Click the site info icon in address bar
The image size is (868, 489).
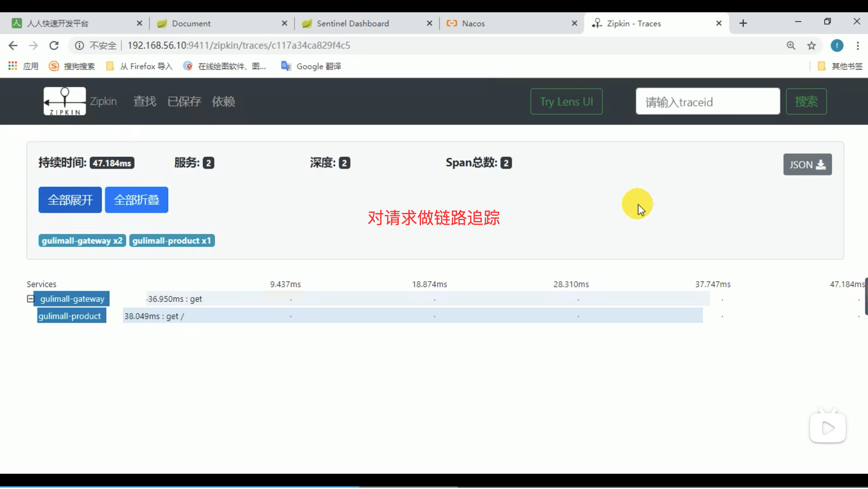click(x=79, y=45)
